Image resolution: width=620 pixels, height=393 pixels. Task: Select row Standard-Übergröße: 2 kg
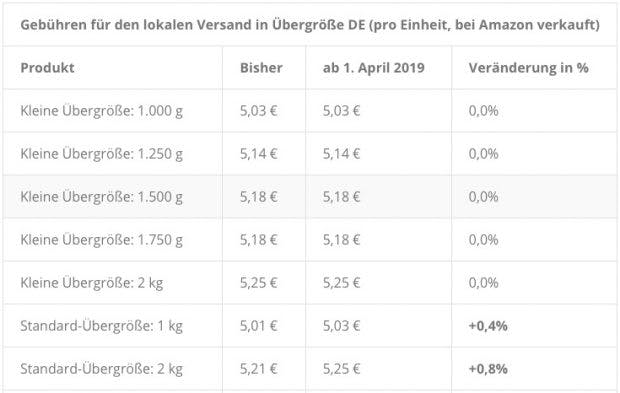(310, 369)
